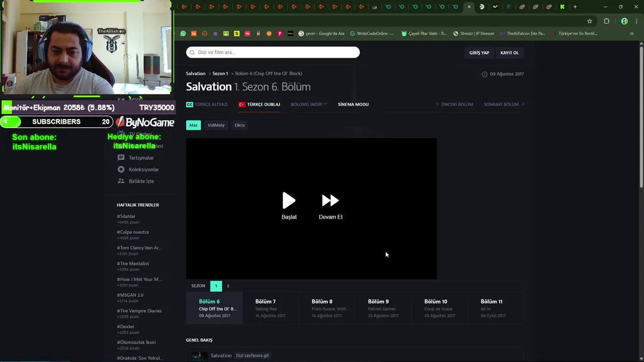This screenshot has width=644, height=362.
Task: Open the WhatsApp bookmark icon
Action: [x=183, y=34]
